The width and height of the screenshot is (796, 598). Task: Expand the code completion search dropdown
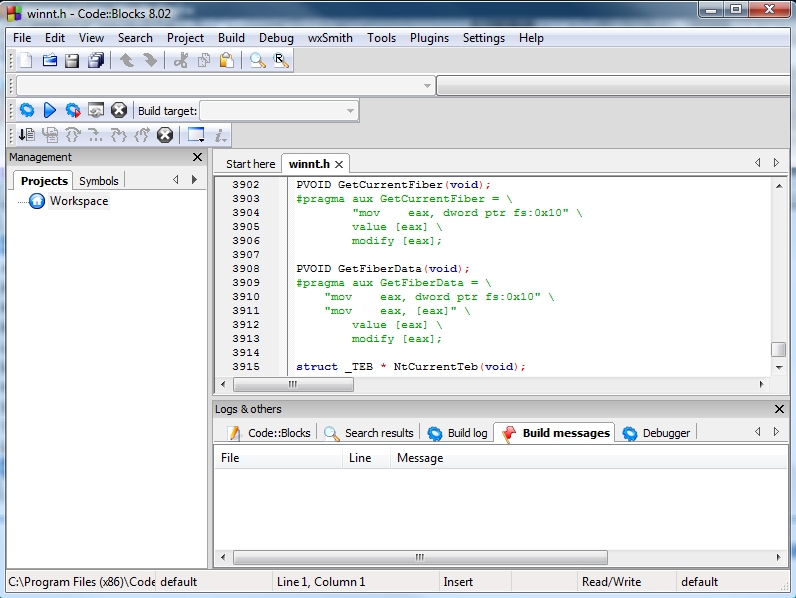[427, 86]
